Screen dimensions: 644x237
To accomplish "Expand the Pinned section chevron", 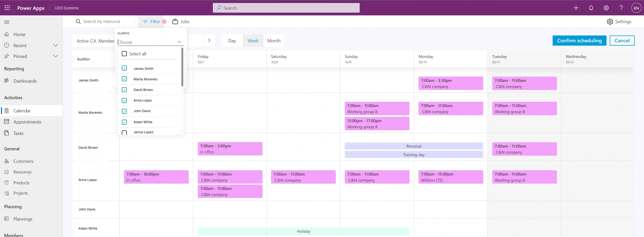I will click(55, 56).
